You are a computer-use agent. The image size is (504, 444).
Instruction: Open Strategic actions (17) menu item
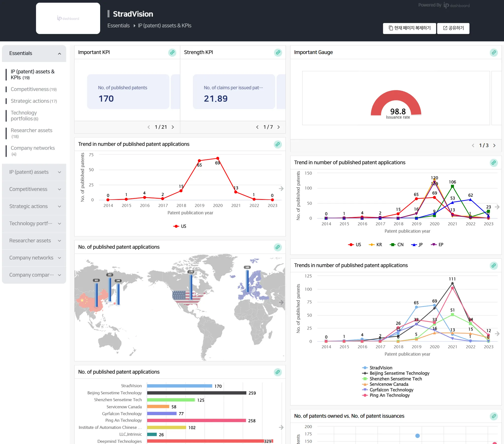point(33,101)
